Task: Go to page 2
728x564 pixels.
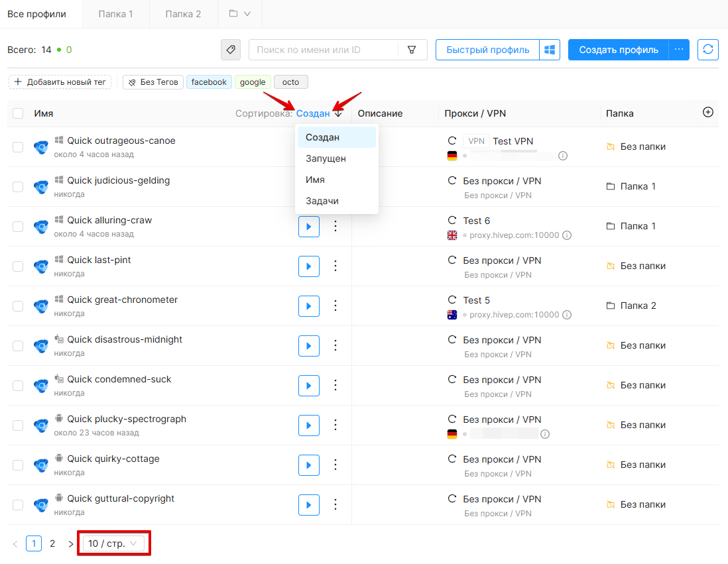Action: click(52, 543)
